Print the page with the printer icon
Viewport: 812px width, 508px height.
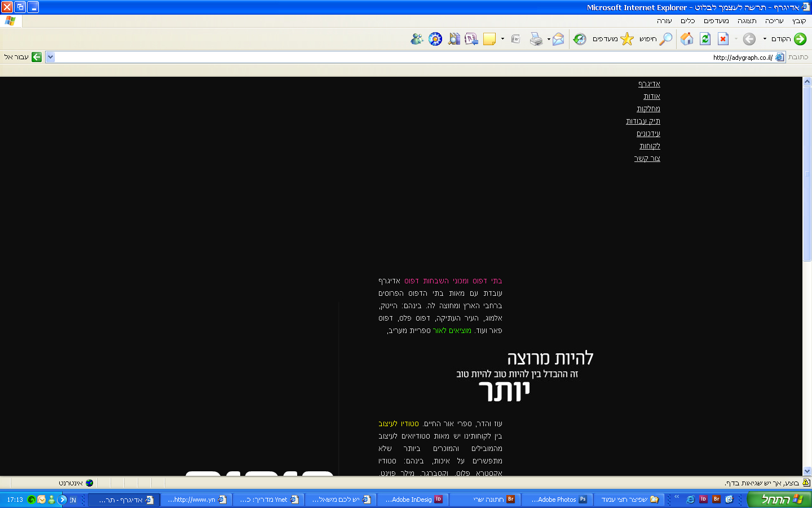click(536, 39)
